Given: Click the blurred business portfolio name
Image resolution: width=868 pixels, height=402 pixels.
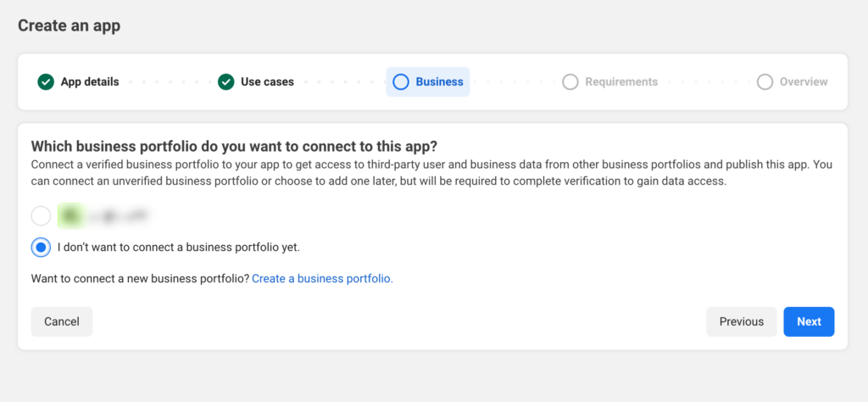Looking at the screenshot, I should pyautogui.click(x=120, y=216).
